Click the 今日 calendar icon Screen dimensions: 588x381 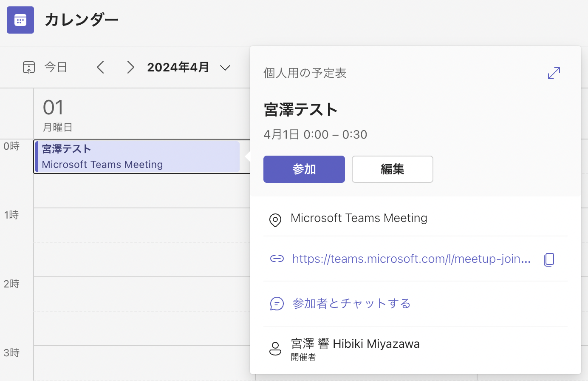point(29,67)
